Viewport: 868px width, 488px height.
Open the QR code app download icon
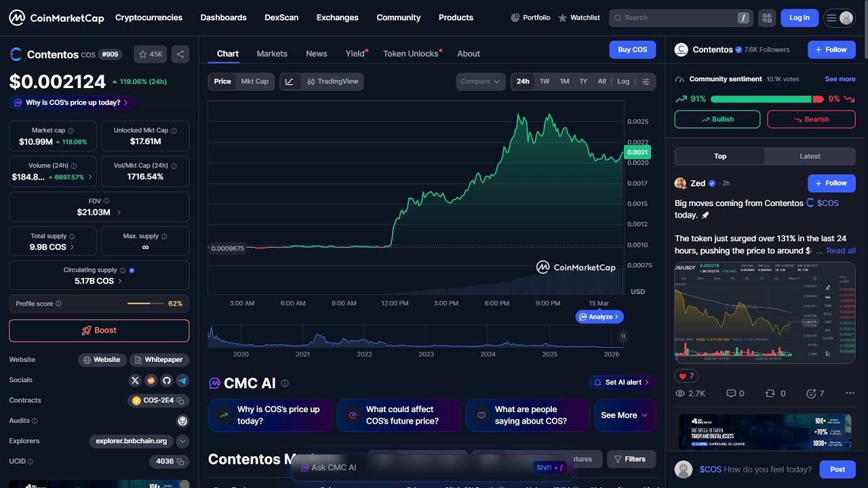tap(766, 18)
